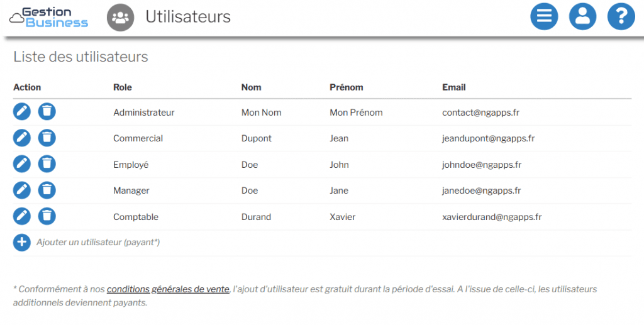This screenshot has height=325, width=644.
Task: Delete the Administrateur user
Action: point(47,112)
